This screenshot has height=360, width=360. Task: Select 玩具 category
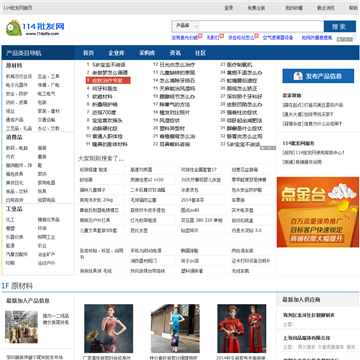[42, 191]
